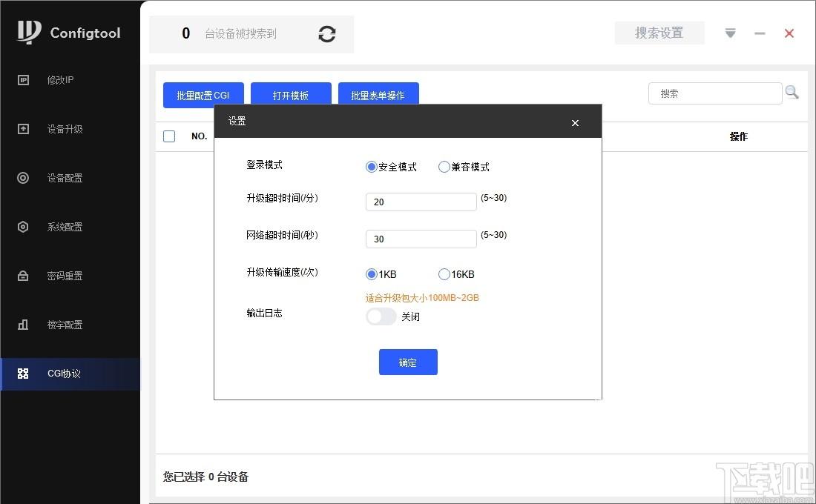Image resolution: width=816 pixels, height=504 pixels.
Task: Choose 1KB upgrade transfer speed
Action: click(372, 274)
